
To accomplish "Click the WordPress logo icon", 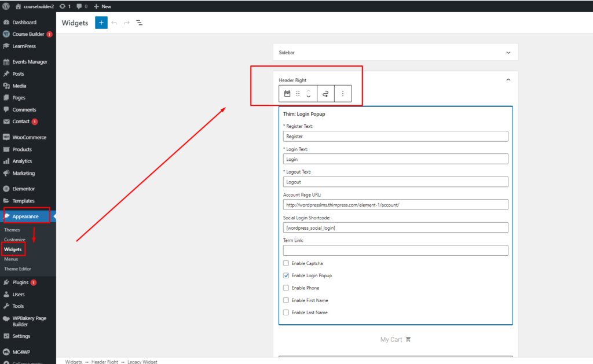I will coord(6,6).
